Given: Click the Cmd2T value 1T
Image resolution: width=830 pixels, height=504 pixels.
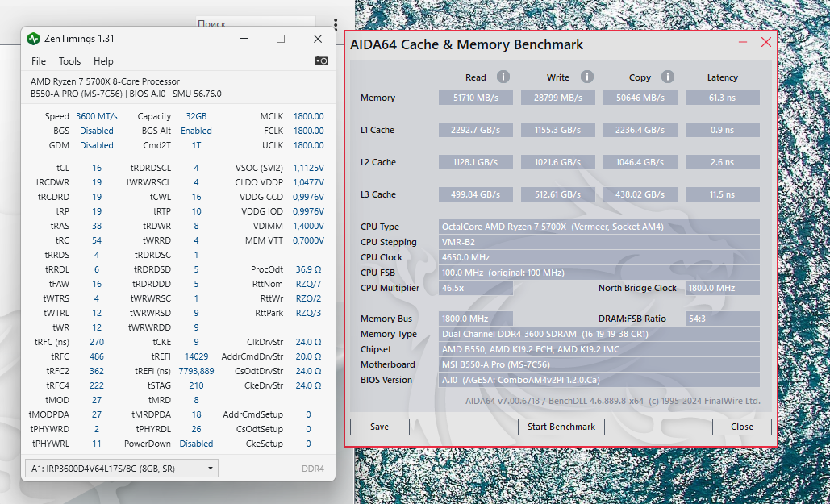Looking at the screenshot, I should point(196,145).
